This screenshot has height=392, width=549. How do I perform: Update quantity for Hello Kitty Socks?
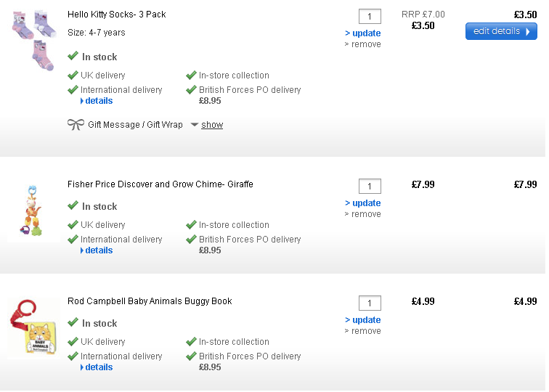point(365,33)
